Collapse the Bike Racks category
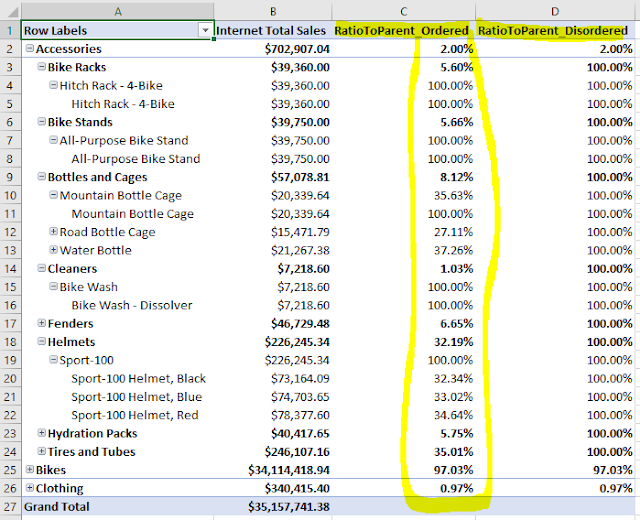The image size is (640, 520). (41, 67)
